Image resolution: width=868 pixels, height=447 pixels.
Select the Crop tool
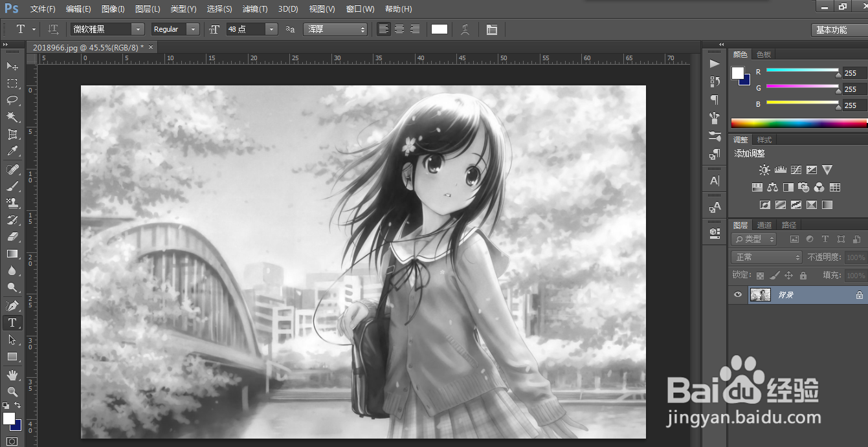tap(12, 135)
